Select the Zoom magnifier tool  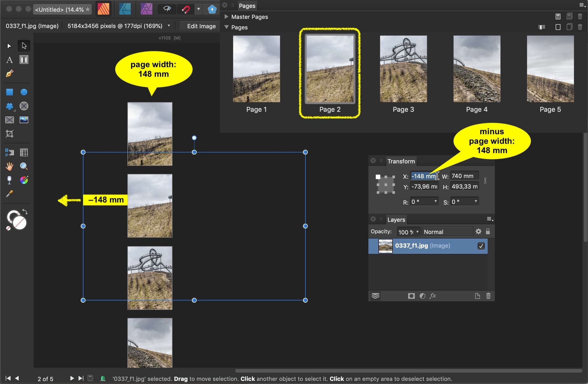(x=24, y=166)
